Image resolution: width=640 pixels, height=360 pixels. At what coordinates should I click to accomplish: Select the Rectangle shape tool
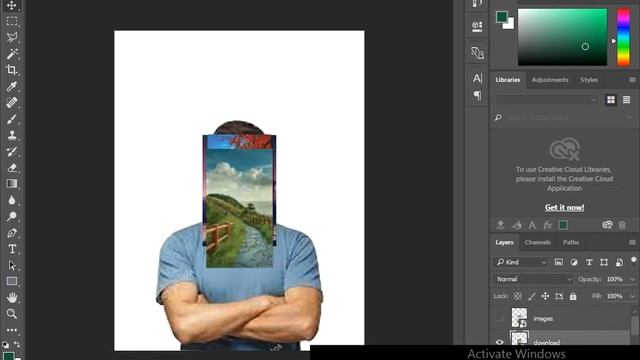coord(11,281)
